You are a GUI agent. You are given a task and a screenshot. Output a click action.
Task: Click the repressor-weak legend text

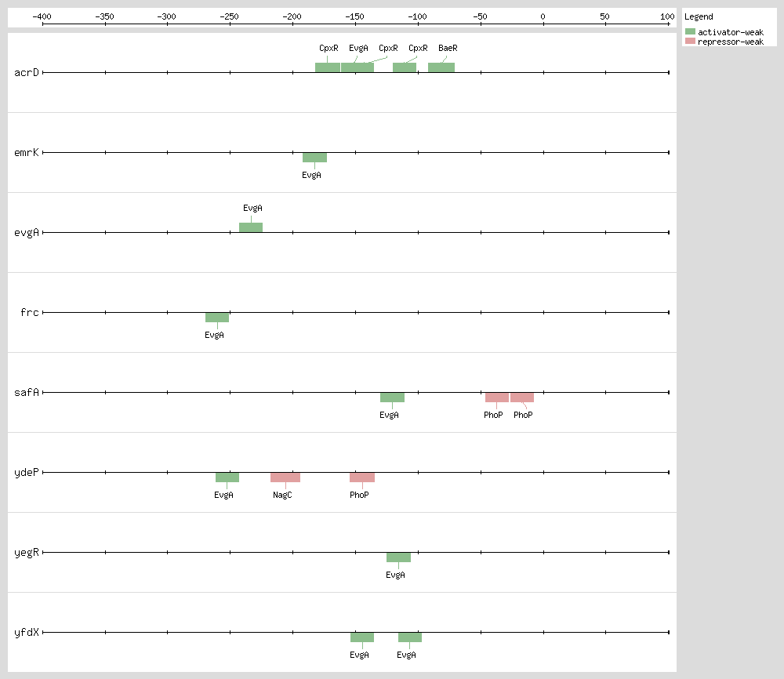(x=731, y=42)
